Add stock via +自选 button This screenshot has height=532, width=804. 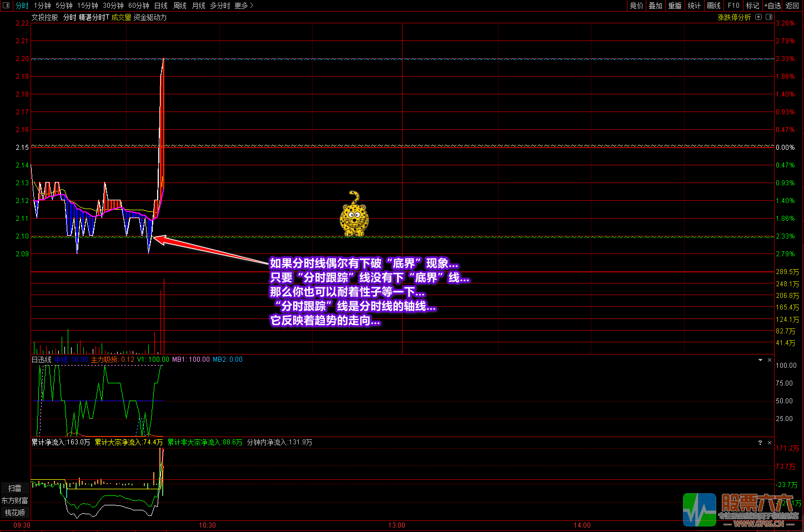click(x=772, y=6)
